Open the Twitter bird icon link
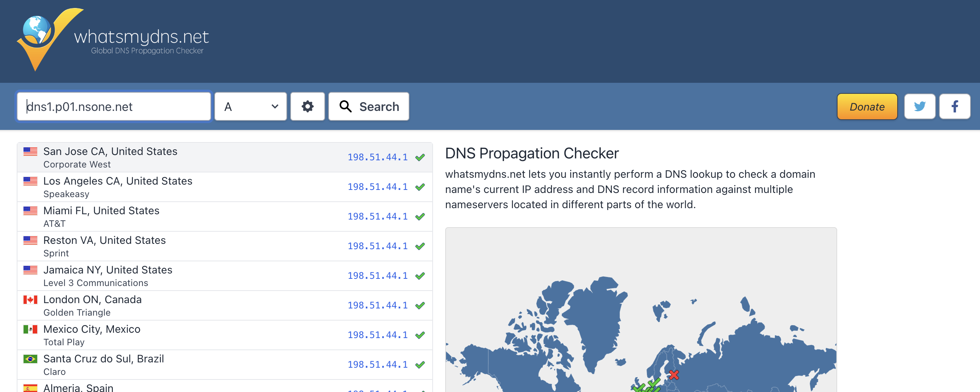Image resolution: width=980 pixels, height=392 pixels. click(920, 107)
